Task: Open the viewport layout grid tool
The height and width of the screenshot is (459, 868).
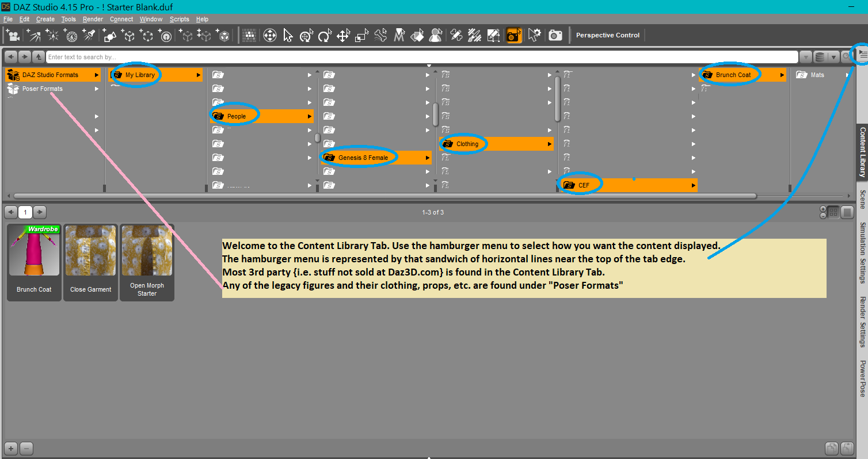Action: click(249, 35)
